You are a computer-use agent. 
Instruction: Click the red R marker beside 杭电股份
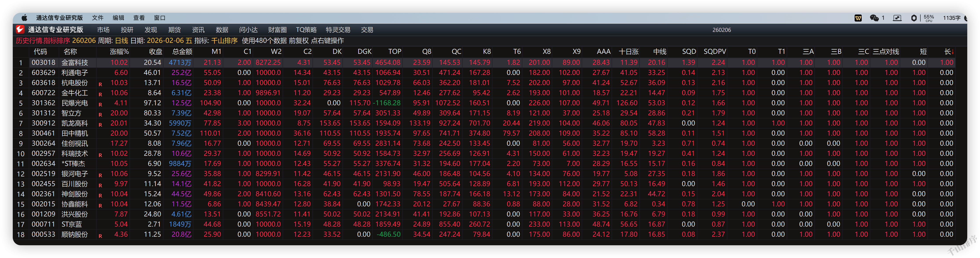tap(101, 84)
